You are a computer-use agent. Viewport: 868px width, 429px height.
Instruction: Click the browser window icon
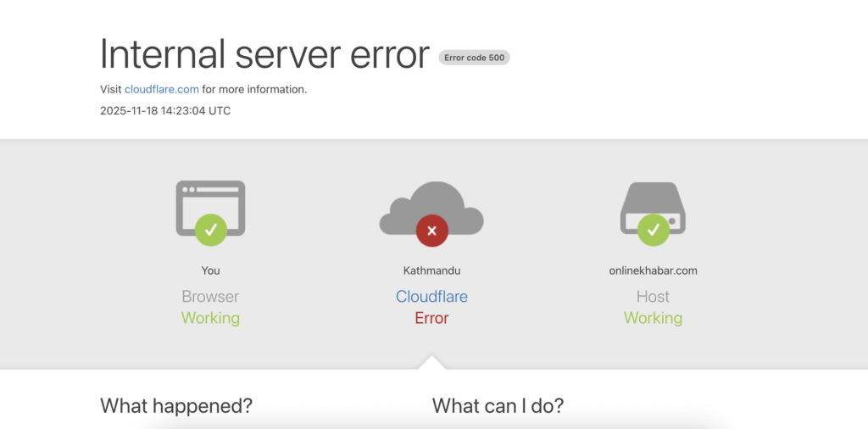210,208
